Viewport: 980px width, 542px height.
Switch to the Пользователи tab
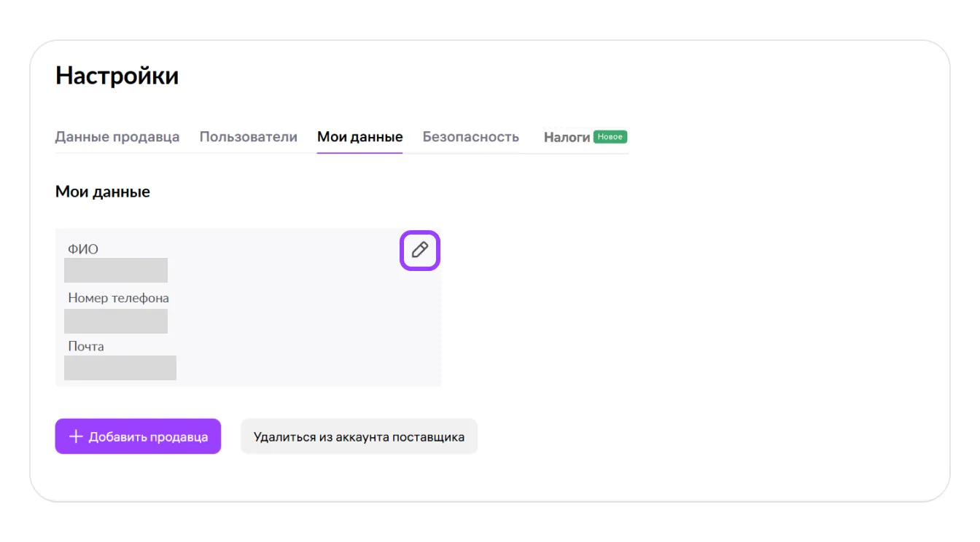[x=249, y=137]
